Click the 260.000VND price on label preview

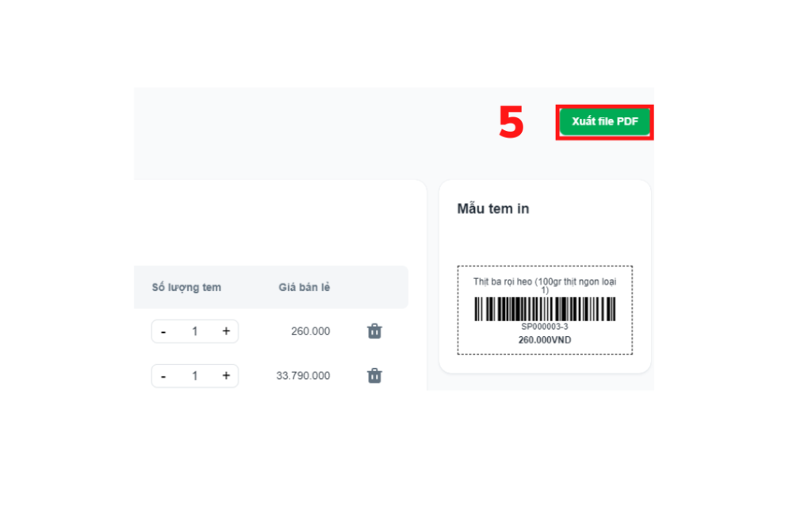545,340
